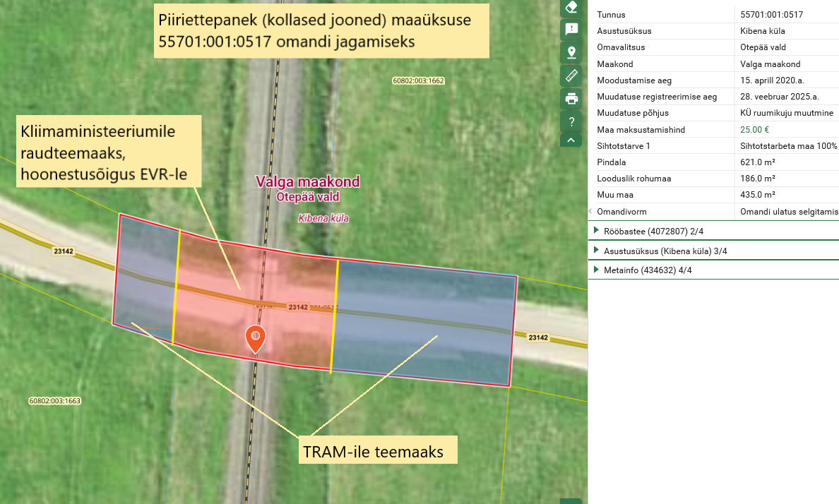Click the location pin search tool

(571, 52)
